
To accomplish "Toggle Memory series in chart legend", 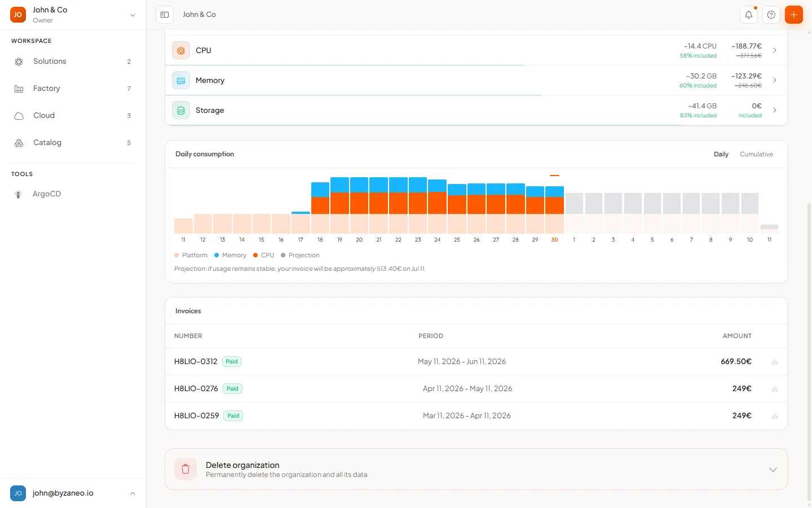I will (x=230, y=255).
